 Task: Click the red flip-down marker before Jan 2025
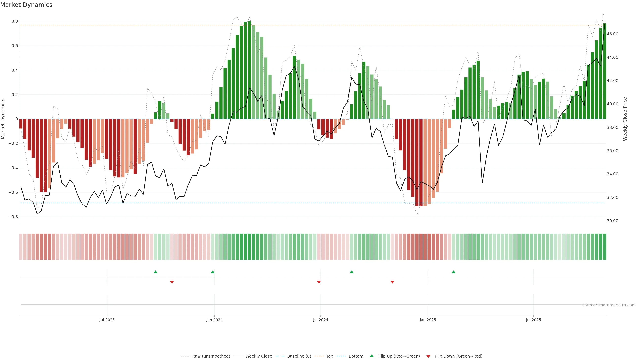coord(392,282)
